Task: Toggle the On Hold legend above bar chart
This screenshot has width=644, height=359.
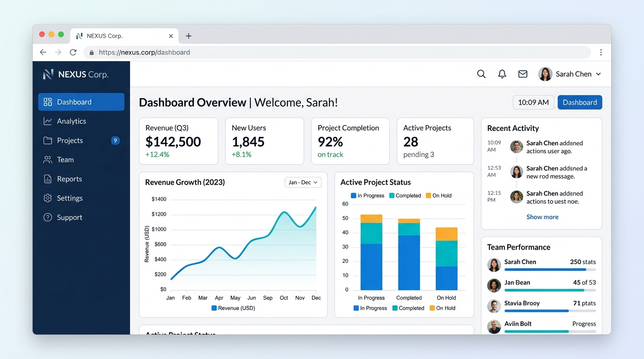Action: [439, 195]
